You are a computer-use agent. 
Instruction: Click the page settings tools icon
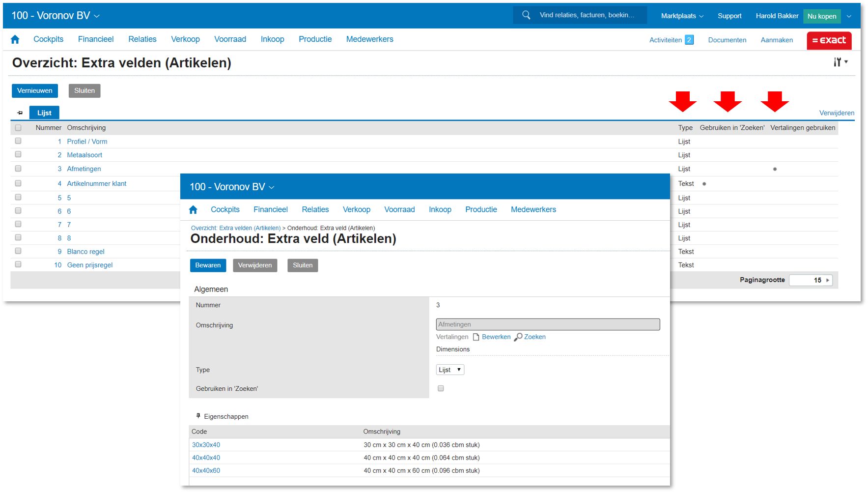pos(840,62)
